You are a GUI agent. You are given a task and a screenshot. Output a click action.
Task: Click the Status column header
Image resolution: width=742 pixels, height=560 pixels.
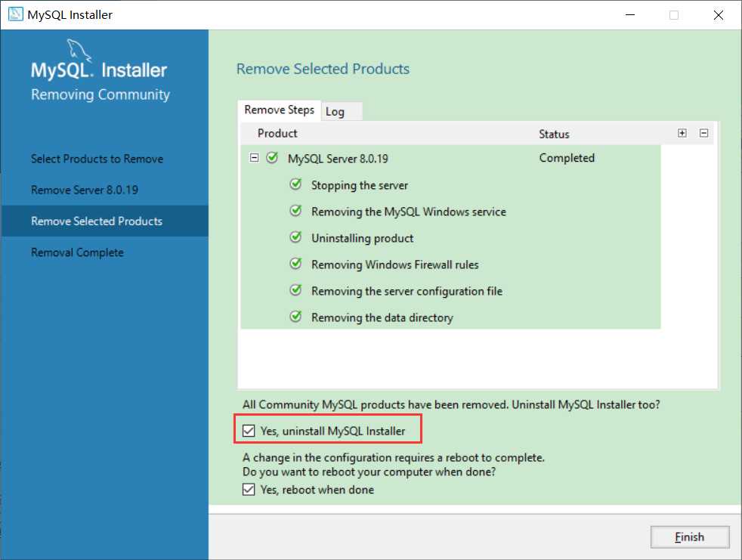(554, 135)
